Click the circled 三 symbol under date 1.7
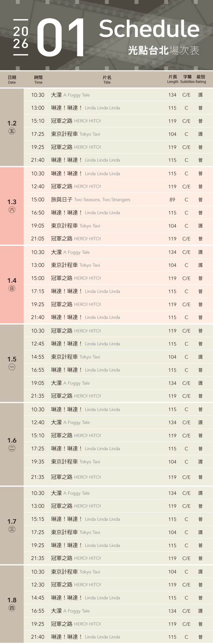This screenshot has width=213, height=644. click(12, 529)
